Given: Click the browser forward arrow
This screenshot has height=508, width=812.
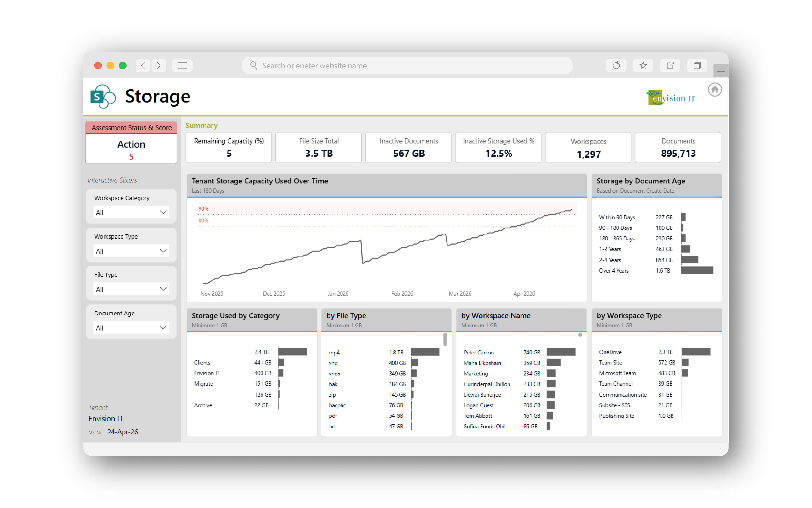Looking at the screenshot, I should pyautogui.click(x=158, y=65).
